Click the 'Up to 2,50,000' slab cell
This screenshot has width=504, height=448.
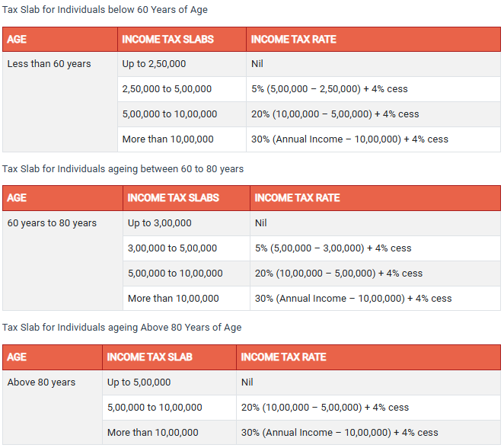(x=154, y=64)
